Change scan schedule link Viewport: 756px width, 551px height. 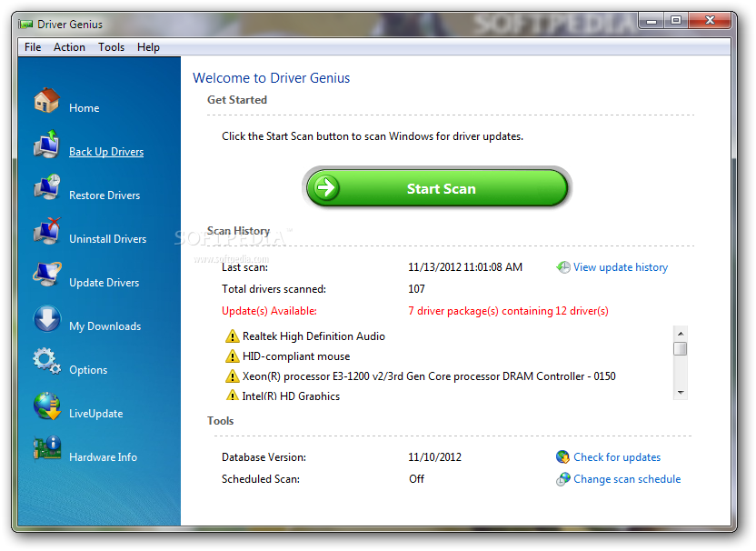tap(627, 479)
